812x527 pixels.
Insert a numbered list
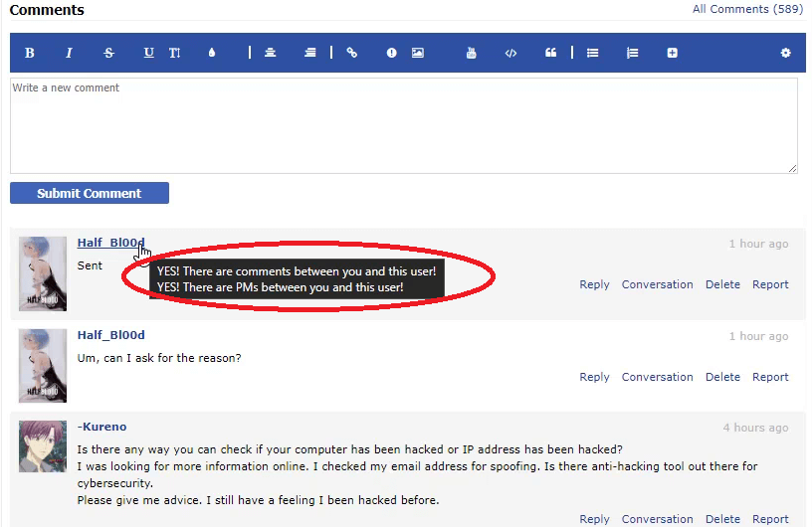[x=632, y=53]
